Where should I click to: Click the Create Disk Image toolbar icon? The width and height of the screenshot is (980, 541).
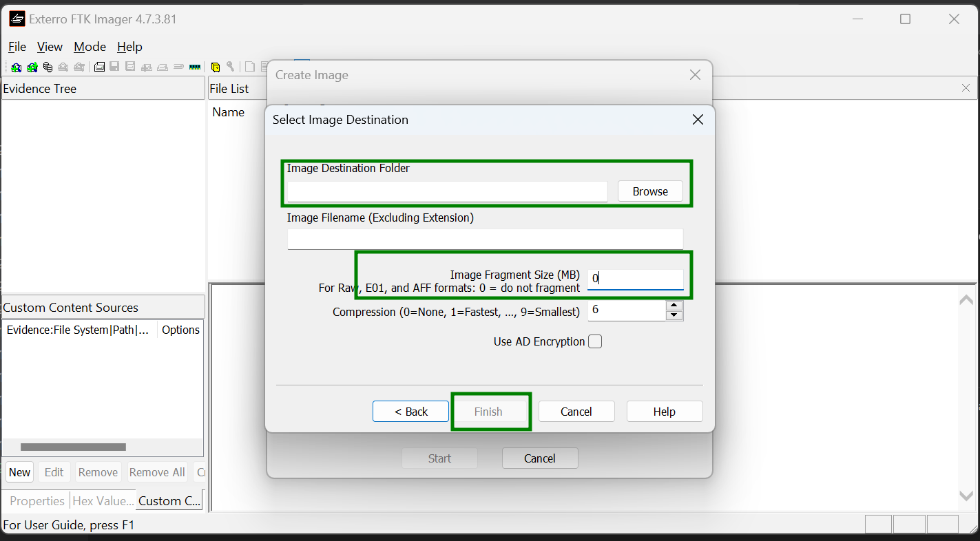(99, 67)
